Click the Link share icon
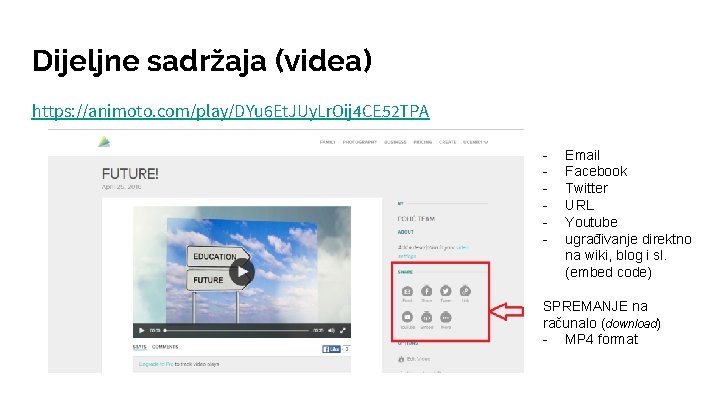The width and height of the screenshot is (720, 405). click(x=465, y=291)
